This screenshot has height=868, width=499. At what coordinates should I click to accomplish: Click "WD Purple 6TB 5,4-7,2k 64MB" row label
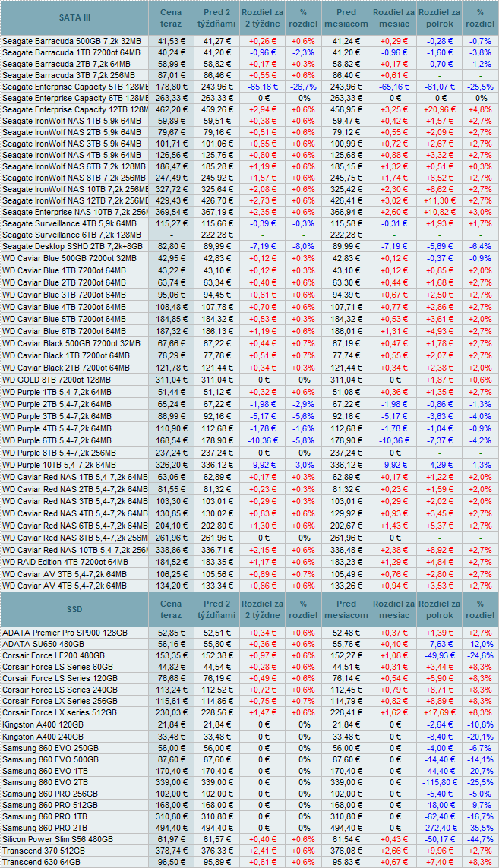click(x=56, y=440)
